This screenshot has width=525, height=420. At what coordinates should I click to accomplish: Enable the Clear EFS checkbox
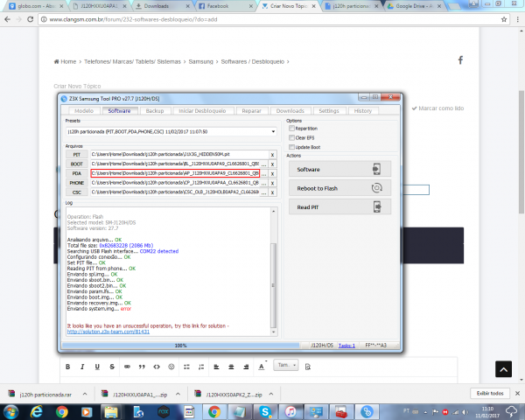click(x=291, y=137)
